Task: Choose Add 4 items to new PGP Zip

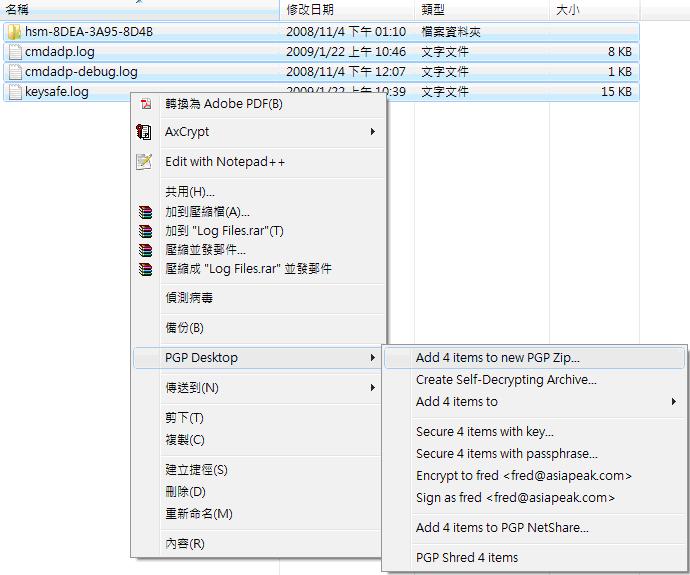Action: pyautogui.click(x=497, y=357)
